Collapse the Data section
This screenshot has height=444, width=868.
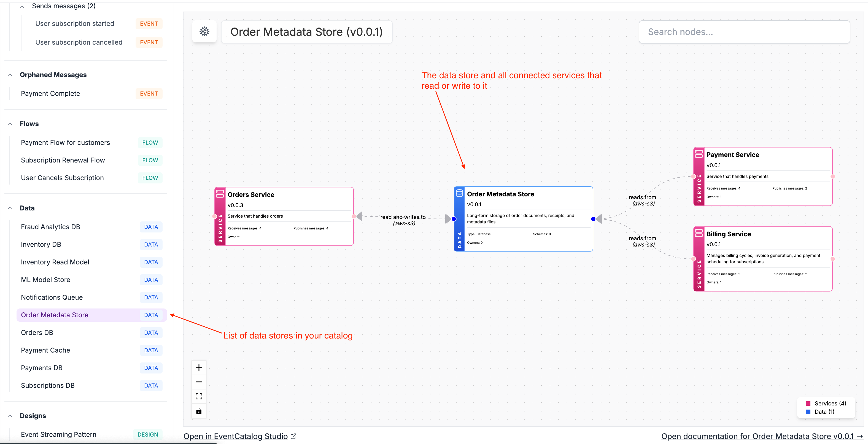[x=10, y=208]
